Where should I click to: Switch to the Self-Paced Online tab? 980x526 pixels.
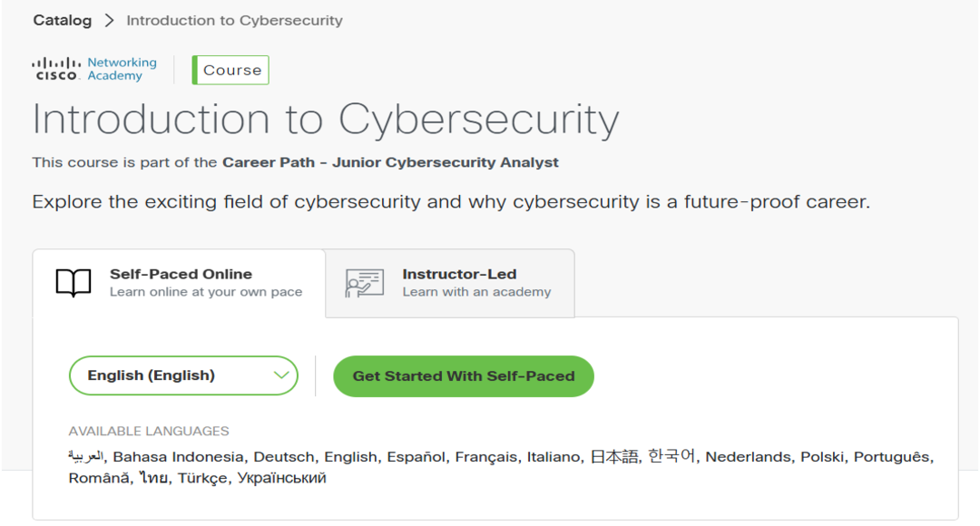tap(180, 283)
